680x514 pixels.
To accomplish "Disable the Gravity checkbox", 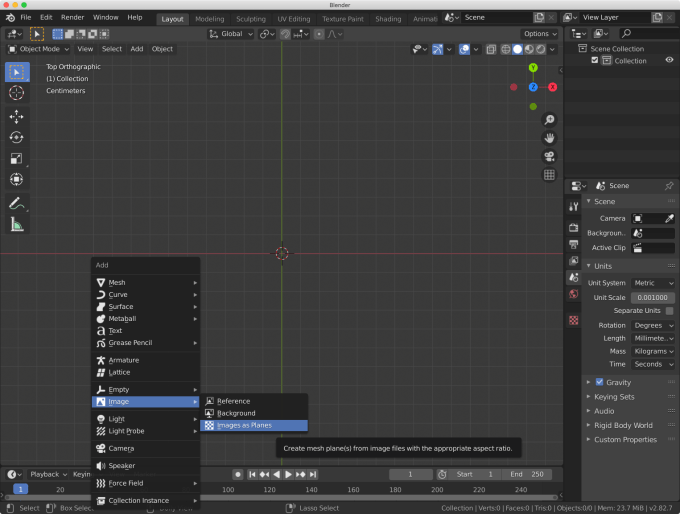I will coord(599,382).
